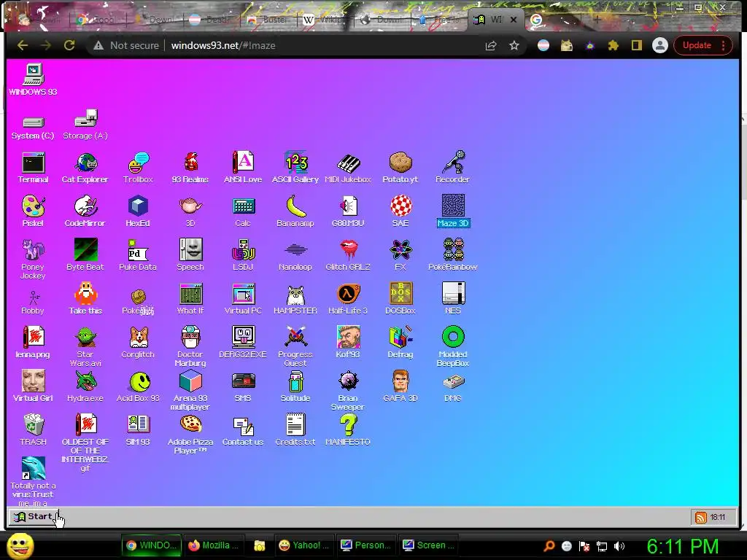This screenshot has width=747, height=560.
Task: Open Poney Jockey
Action: click(x=33, y=259)
